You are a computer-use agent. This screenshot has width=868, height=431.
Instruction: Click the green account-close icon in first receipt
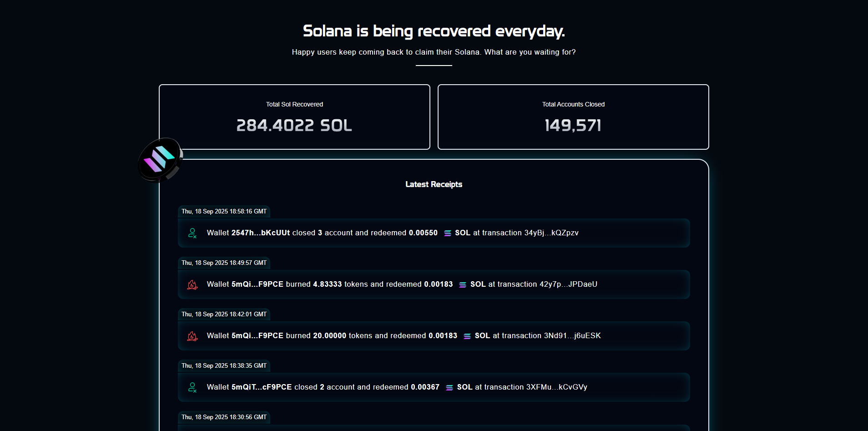(192, 233)
